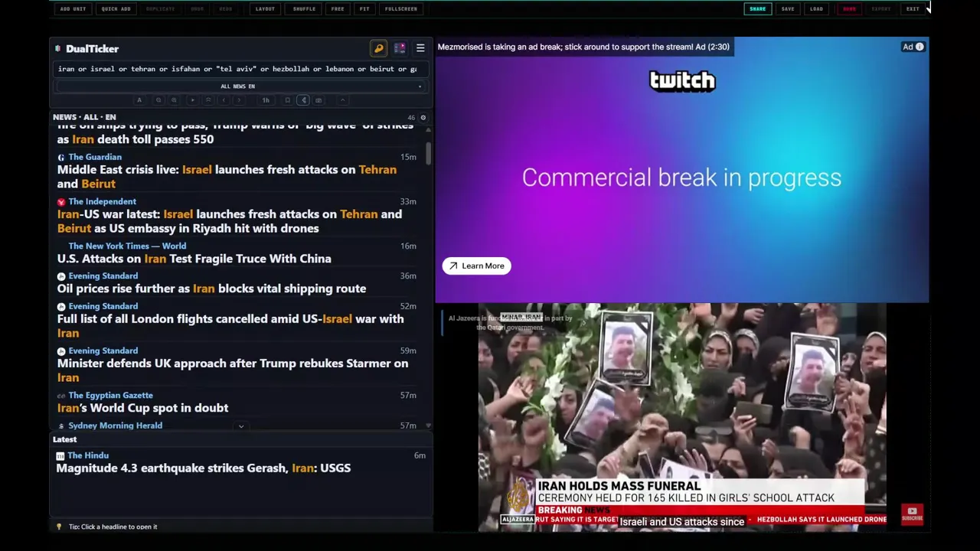Click The Guardian source icon
The image size is (980, 551).
click(61, 157)
